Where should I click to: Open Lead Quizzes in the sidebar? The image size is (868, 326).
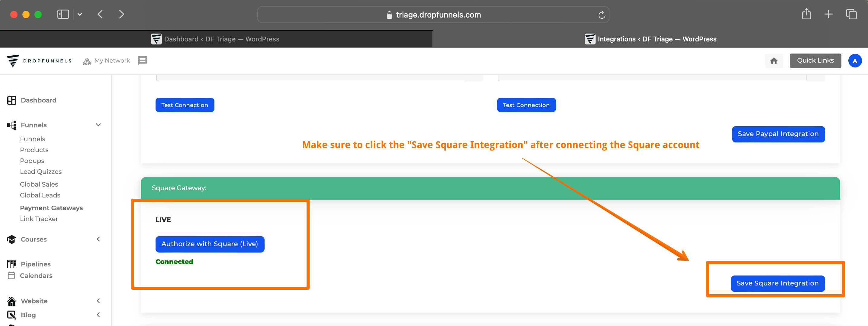[x=41, y=172]
